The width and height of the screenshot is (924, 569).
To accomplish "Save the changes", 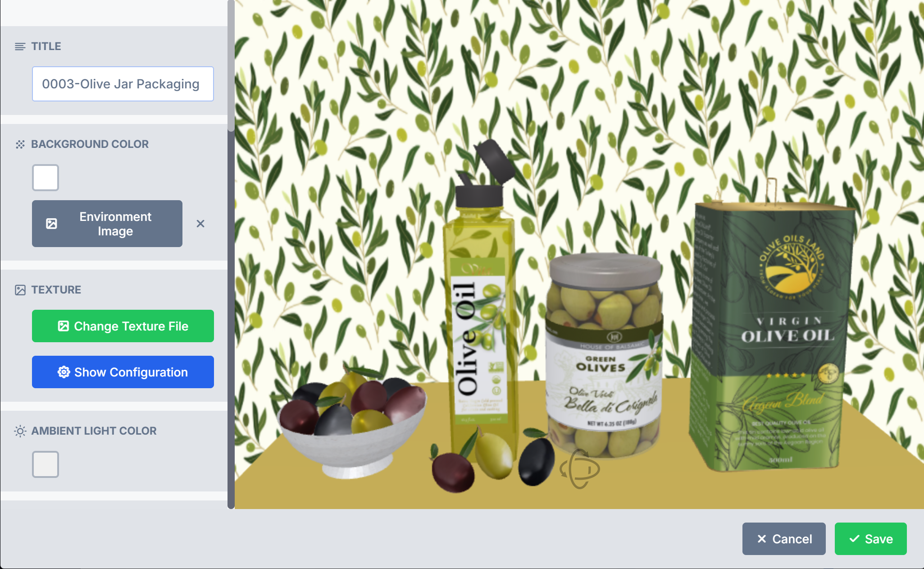I will coord(871,539).
